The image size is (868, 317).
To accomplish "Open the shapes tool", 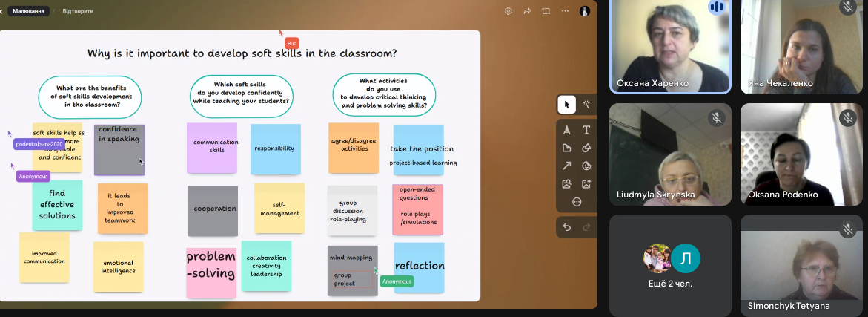I will (586, 148).
